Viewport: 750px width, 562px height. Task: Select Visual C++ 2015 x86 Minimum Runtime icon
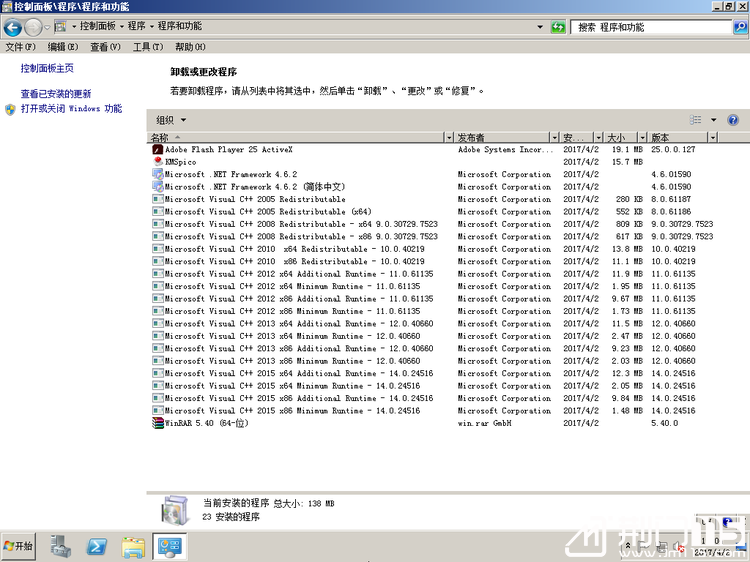(157, 410)
